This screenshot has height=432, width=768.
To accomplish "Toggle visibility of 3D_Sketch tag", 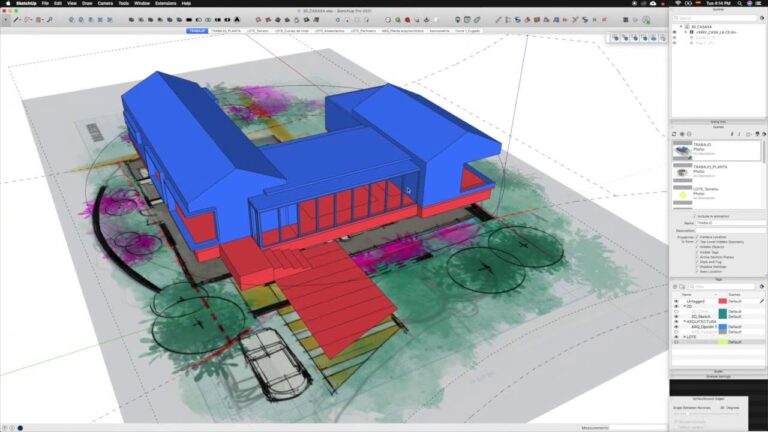I will point(676,316).
